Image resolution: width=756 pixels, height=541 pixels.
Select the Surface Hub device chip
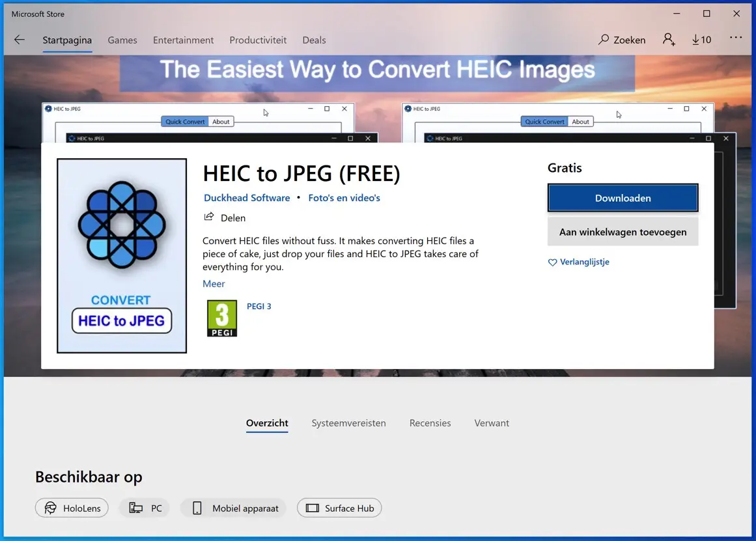339,508
